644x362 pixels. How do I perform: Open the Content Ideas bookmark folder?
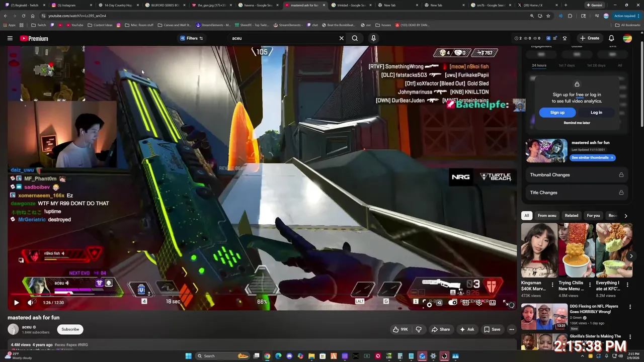click(x=100, y=25)
